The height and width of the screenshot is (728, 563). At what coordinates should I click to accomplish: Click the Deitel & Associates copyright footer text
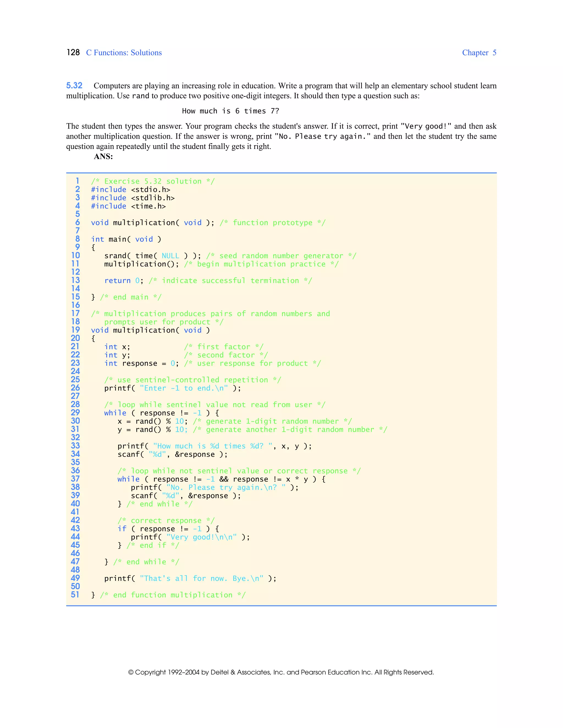(281, 672)
